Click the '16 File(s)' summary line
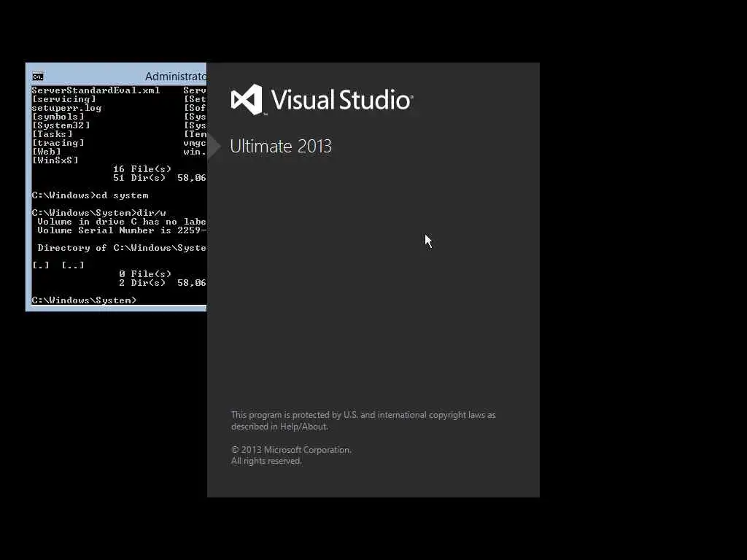This screenshot has width=747, height=560. click(x=142, y=169)
